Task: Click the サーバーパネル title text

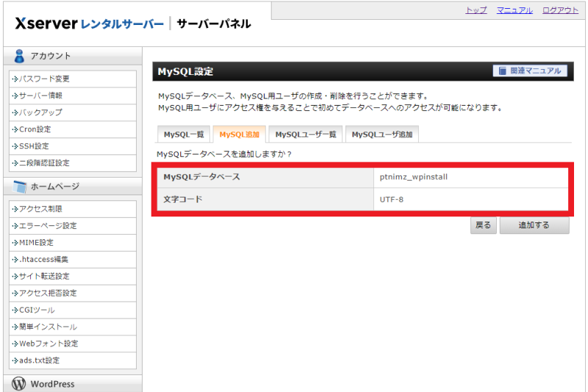Action: (x=214, y=24)
